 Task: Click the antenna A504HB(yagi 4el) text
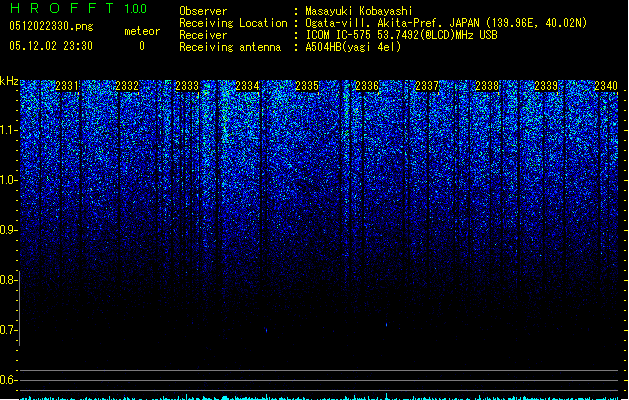(353, 47)
